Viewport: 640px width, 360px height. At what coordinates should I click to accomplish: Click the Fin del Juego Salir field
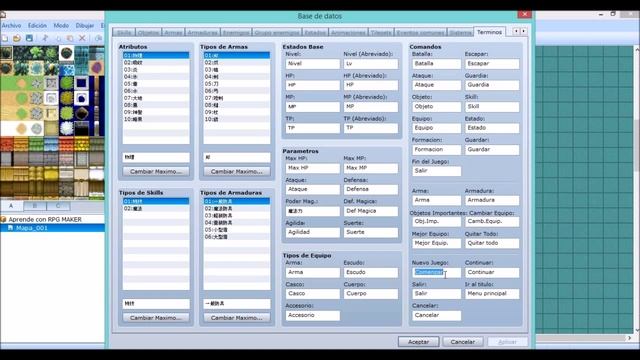436,171
